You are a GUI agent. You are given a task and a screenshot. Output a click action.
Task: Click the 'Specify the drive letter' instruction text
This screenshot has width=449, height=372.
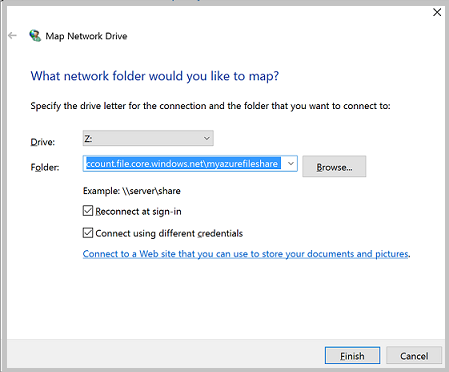(210, 106)
